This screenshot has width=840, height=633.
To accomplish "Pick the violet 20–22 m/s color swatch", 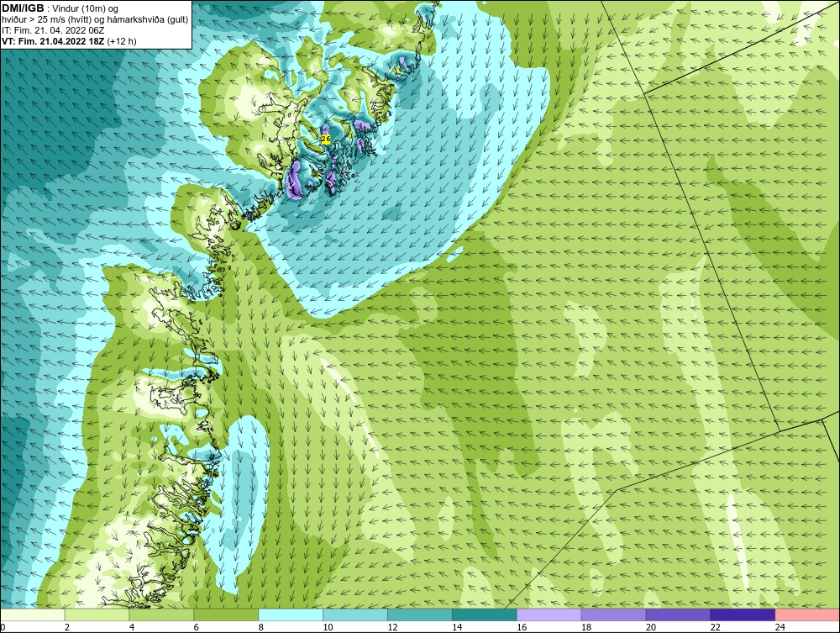I will (x=678, y=615).
